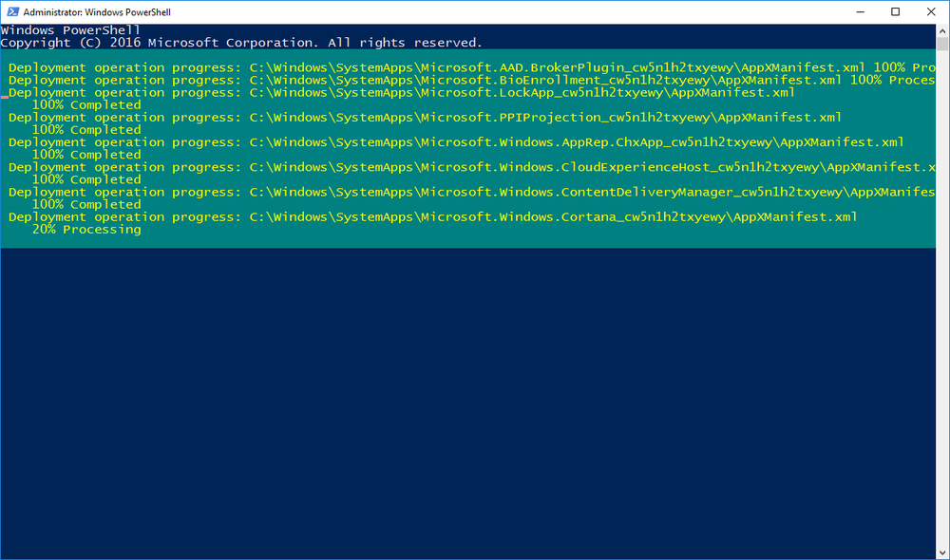Maximize the PowerShell window

pyautogui.click(x=896, y=11)
